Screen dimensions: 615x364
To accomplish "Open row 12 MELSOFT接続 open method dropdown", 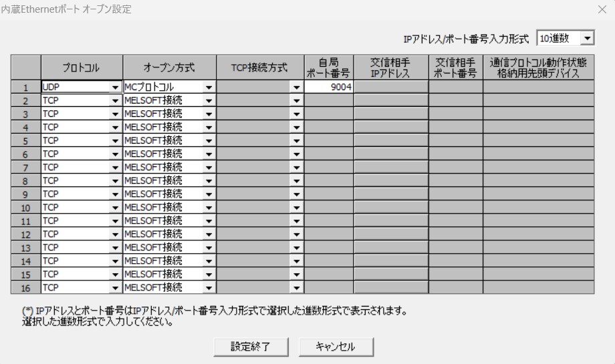I will [169, 234].
